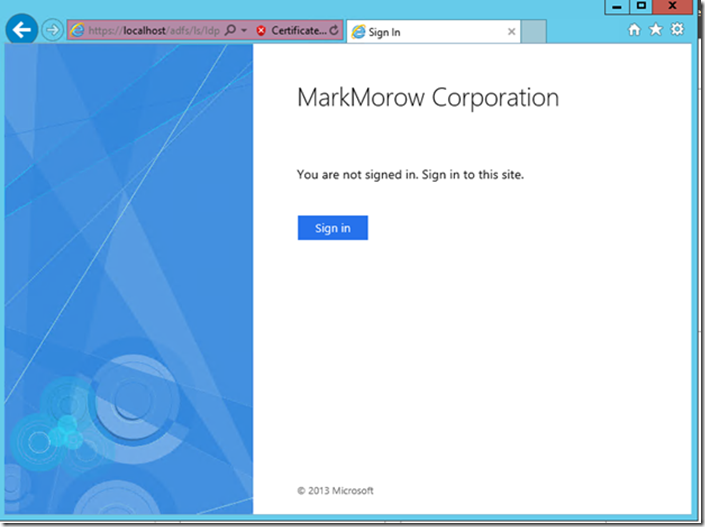This screenshot has width=705, height=527.
Task: Click the localhost URL address field
Action: [x=153, y=31]
